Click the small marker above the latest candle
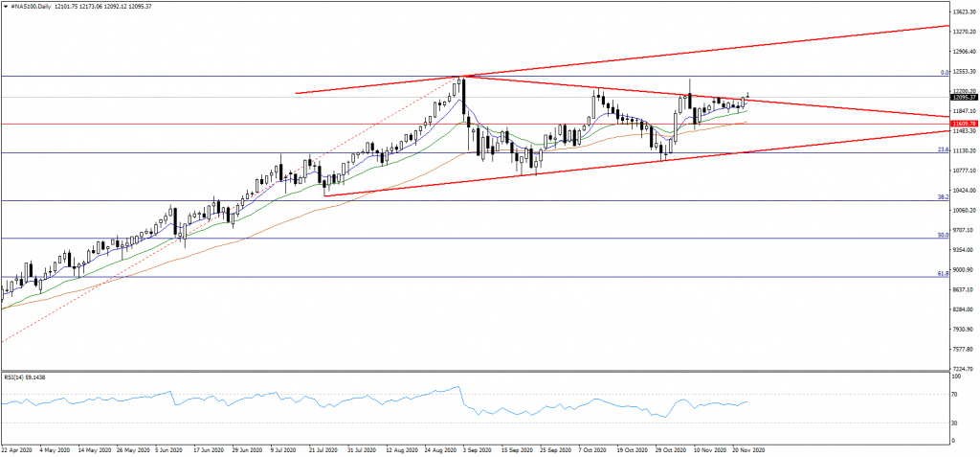The image size is (980, 457). tap(747, 94)
